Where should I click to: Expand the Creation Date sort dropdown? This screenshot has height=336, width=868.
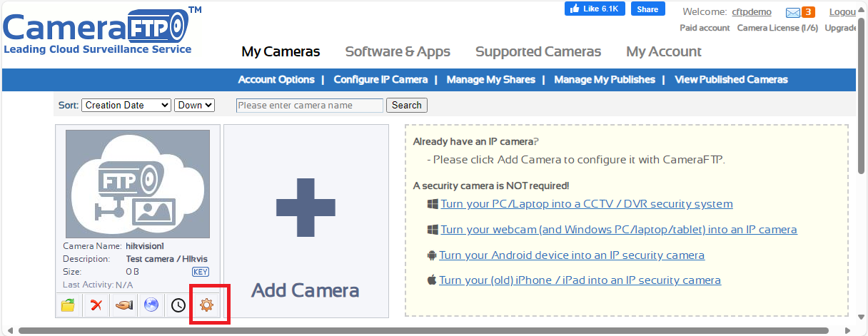126,105
